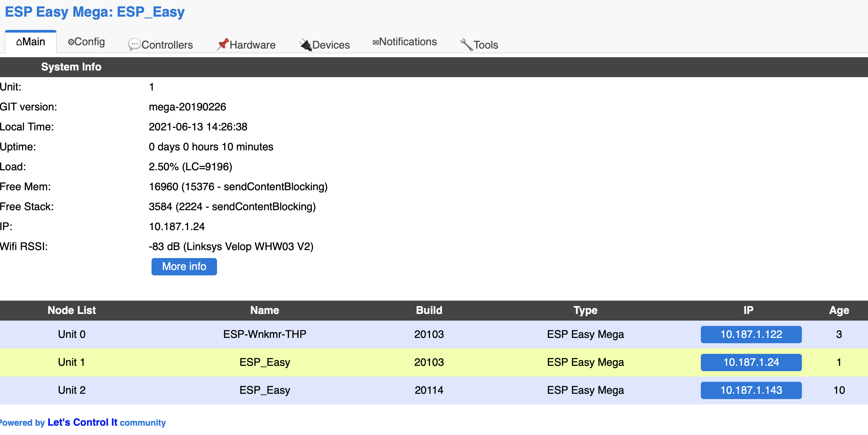Click age value 10 in the Unit 2 row
Viewport: 868px width, 435px height.
839,390
